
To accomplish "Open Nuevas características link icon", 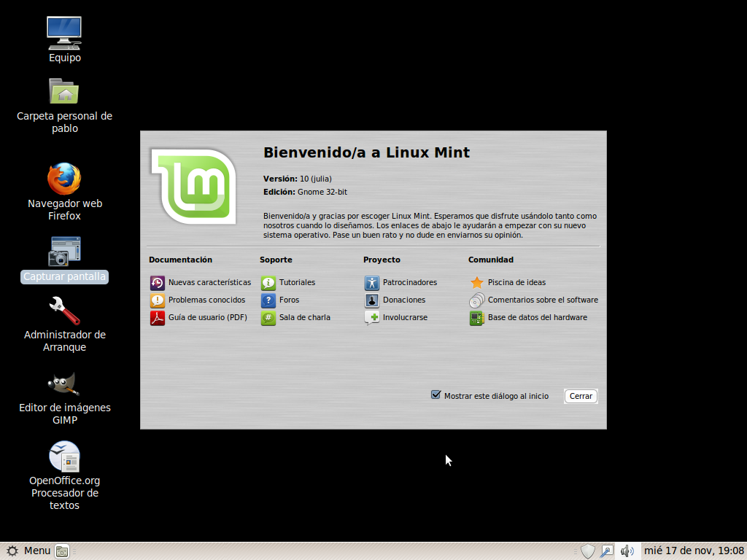I will tap(158, 283).
